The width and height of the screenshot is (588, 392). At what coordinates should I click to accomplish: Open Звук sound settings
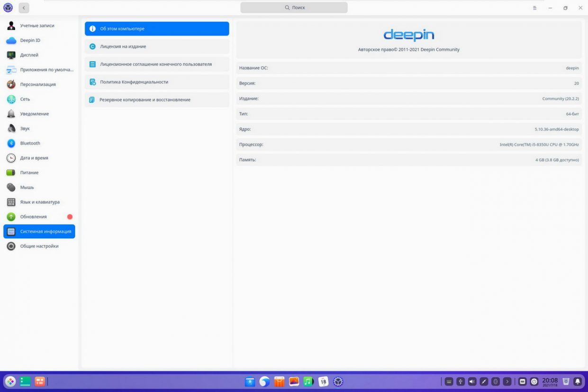pyautogui.click(x=25, y=128)
